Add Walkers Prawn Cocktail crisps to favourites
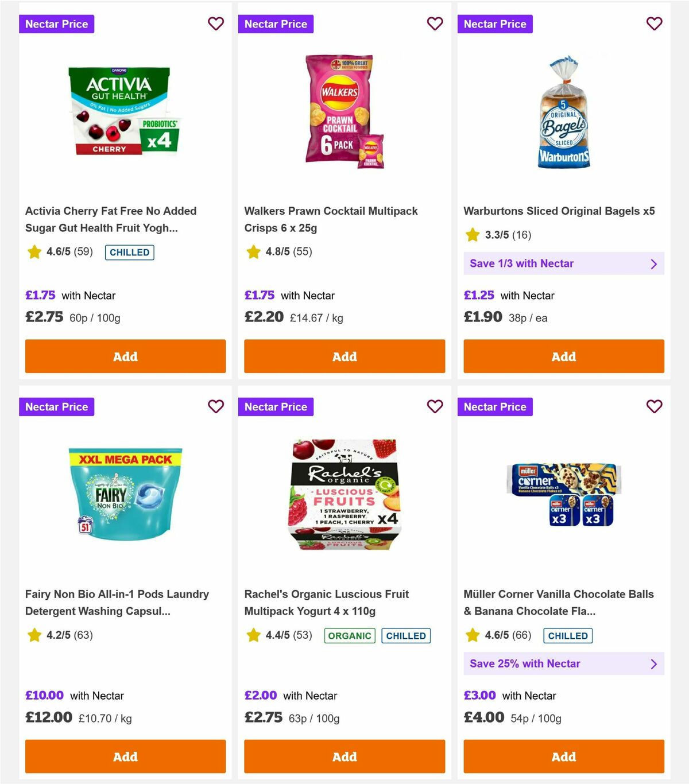 click(435, 24)
